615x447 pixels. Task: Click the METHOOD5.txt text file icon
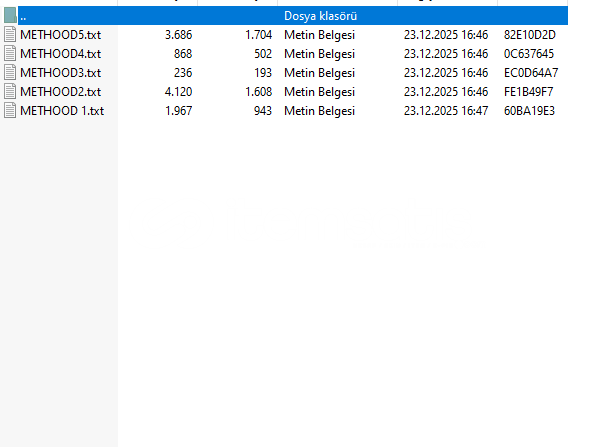click(x=11, y=35)
